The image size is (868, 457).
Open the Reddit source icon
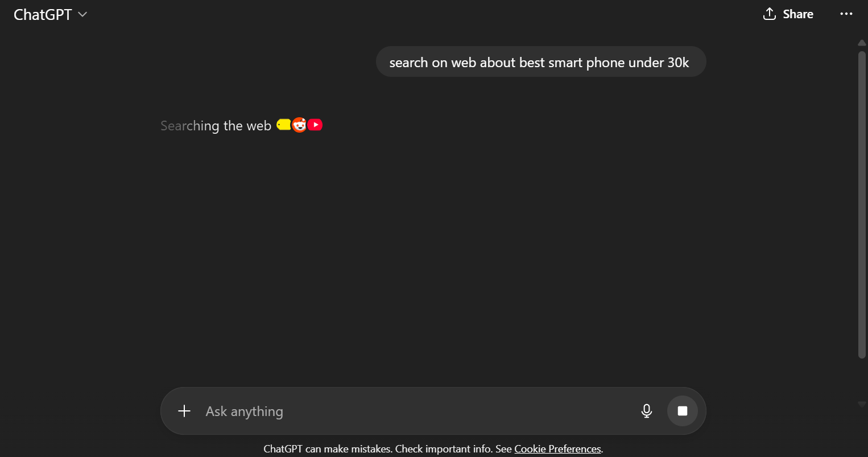(x=299, y=125)
